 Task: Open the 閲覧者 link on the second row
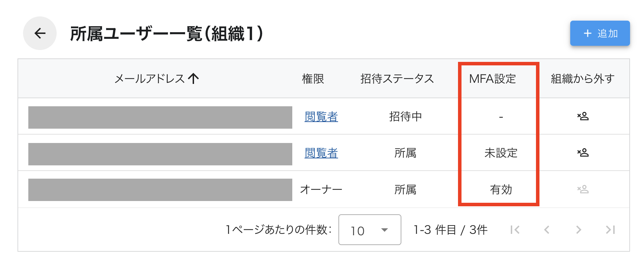tap(321, 153)
